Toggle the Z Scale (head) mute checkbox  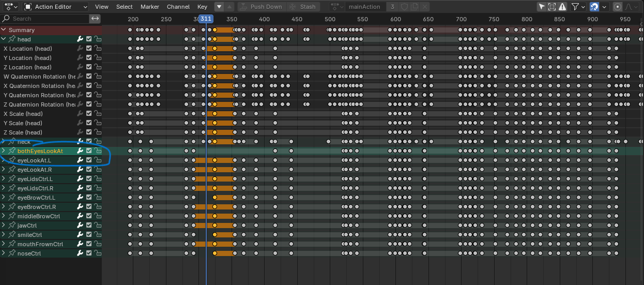89,132
